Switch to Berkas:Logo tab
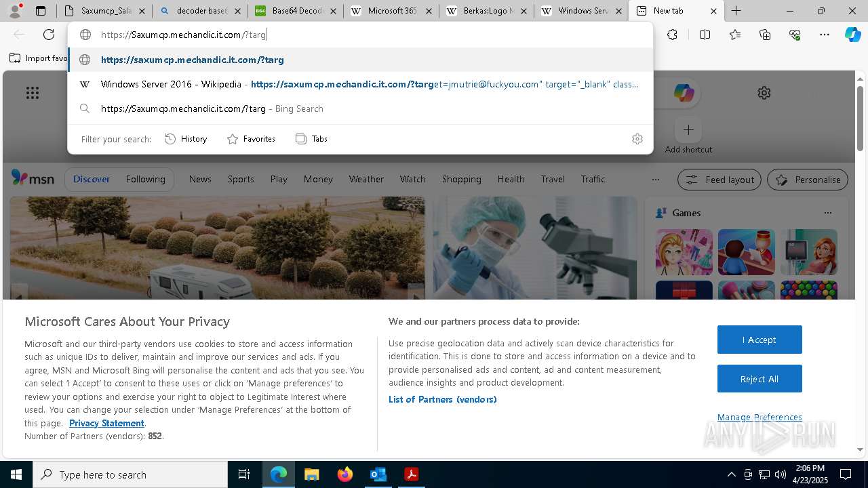 (486, 11)
